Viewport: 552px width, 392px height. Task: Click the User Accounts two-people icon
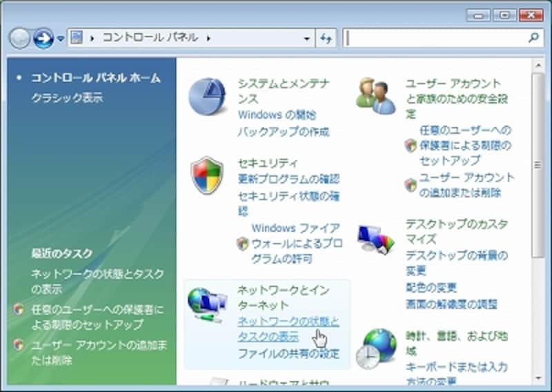[x=375, y=95]
